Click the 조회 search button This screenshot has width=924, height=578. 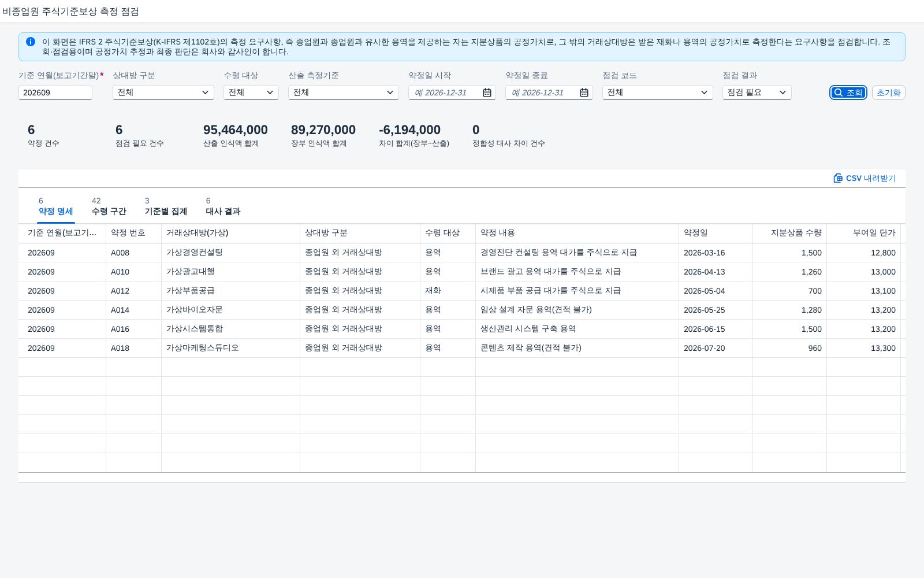[848, 92]
